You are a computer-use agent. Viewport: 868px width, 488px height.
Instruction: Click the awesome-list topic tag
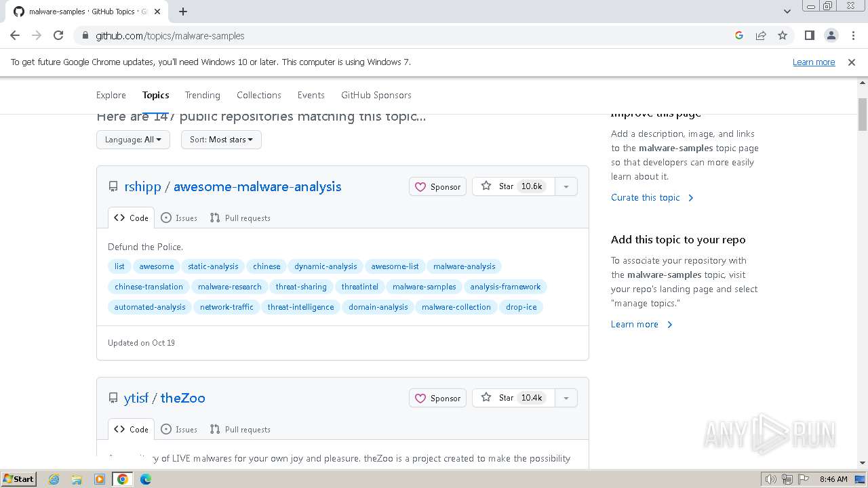pyautogui.click(x=395, y=266)
